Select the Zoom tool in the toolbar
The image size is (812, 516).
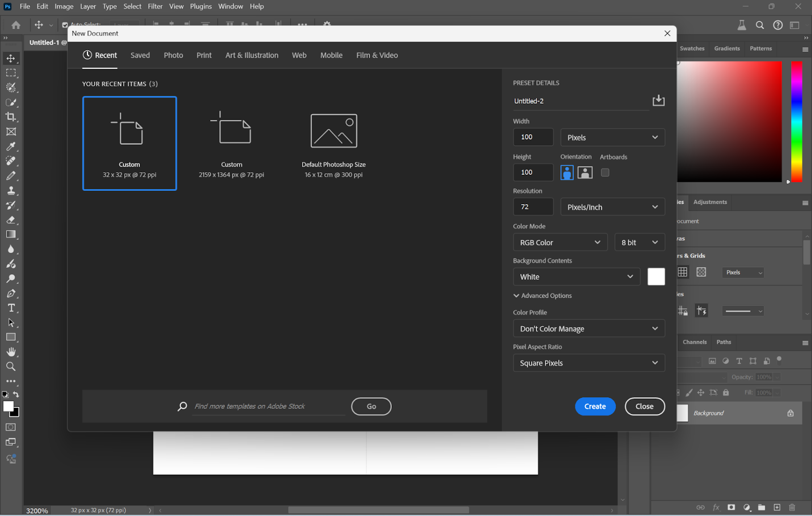click(11, 367)
